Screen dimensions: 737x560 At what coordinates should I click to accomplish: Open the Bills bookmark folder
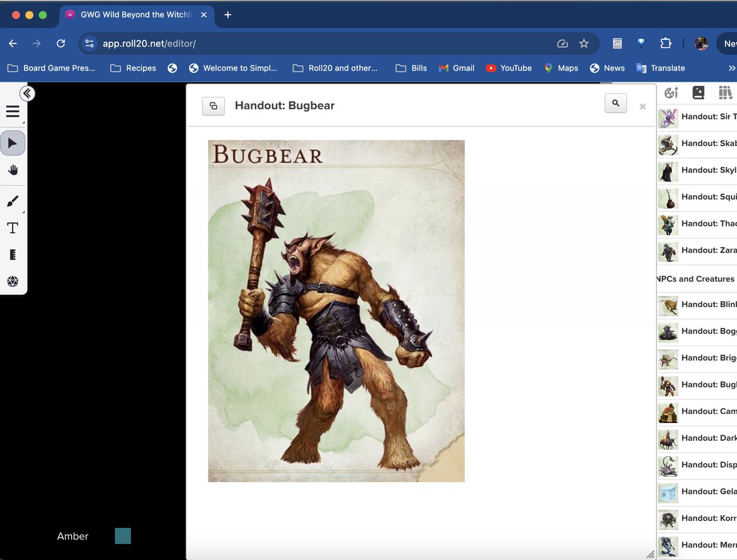[411, 68]
